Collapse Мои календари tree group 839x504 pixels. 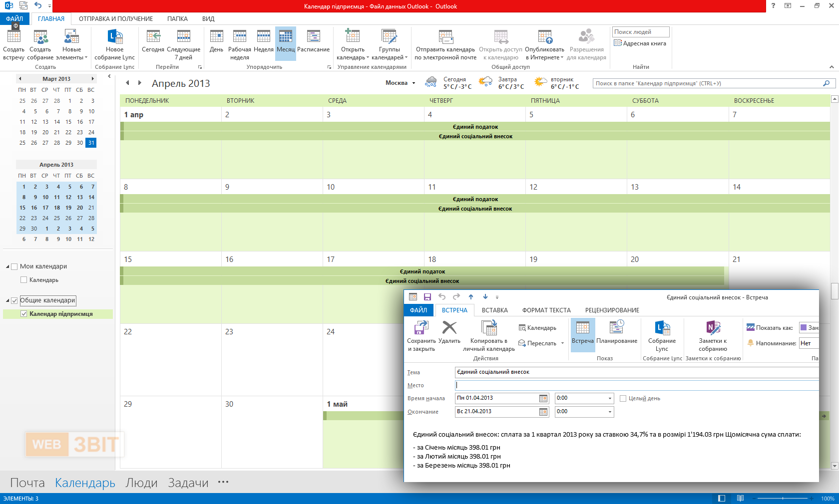tap(7, 266)
